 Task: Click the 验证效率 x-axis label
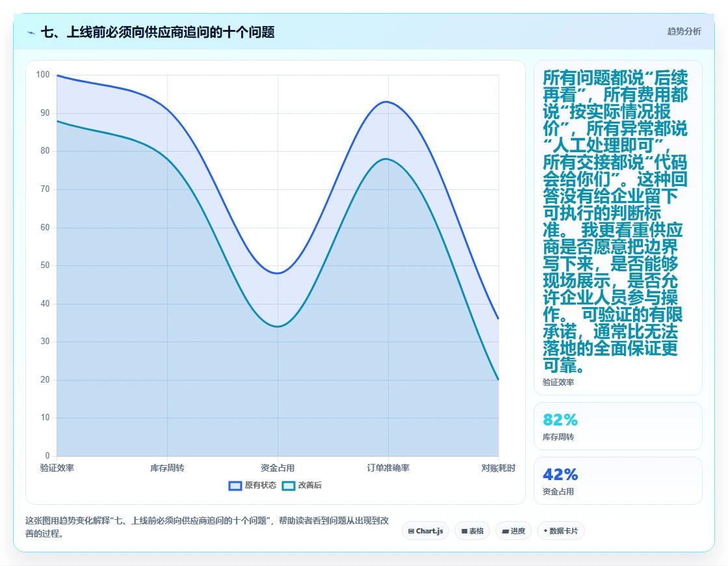click(x=57, y=468)
